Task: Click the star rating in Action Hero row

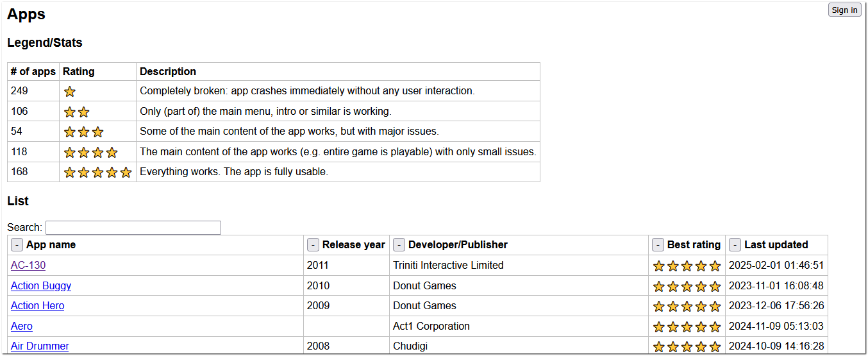Action: pyautogui.click(x=687, y=307)
